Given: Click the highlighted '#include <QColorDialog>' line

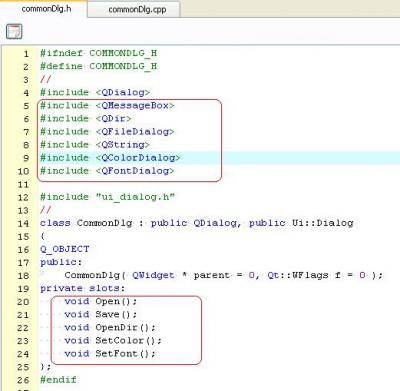Looking at the screenshot, I should (110, 157).
